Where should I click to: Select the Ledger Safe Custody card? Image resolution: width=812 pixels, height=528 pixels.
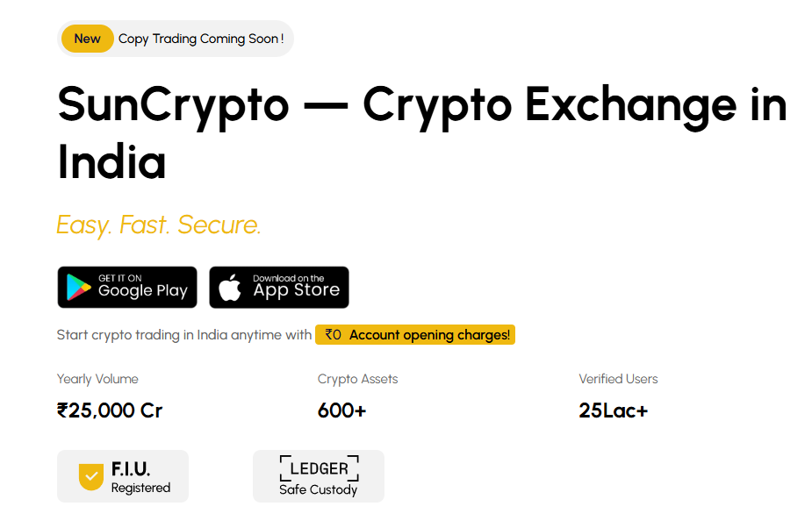[x=318, y=476]
